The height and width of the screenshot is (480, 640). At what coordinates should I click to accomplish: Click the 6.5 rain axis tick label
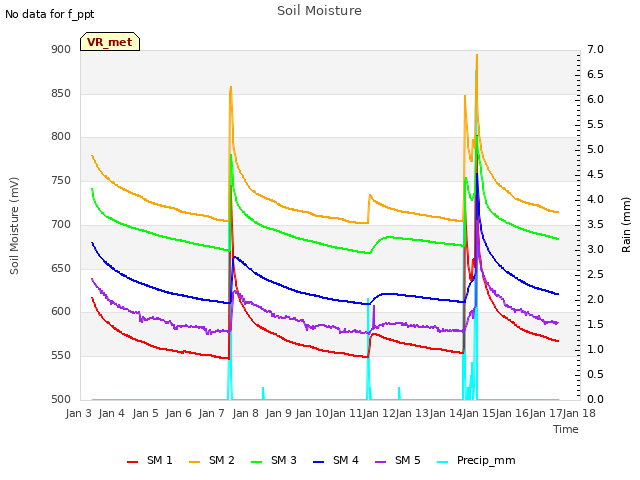596,75
